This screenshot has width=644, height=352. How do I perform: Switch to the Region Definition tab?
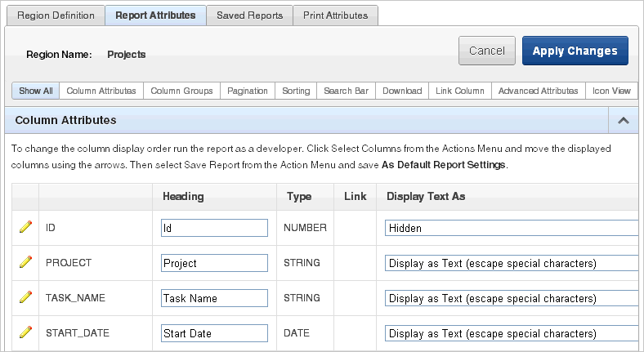[x=56, y=16]
